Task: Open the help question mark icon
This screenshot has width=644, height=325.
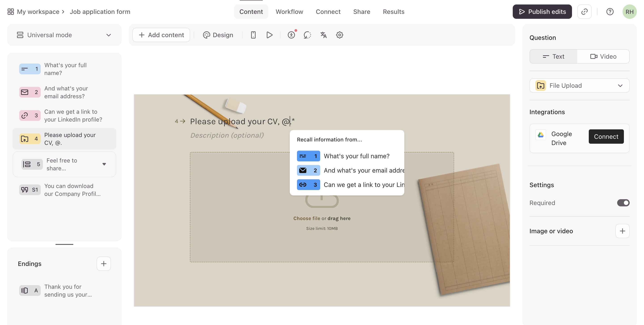Action: pos(610,12)
